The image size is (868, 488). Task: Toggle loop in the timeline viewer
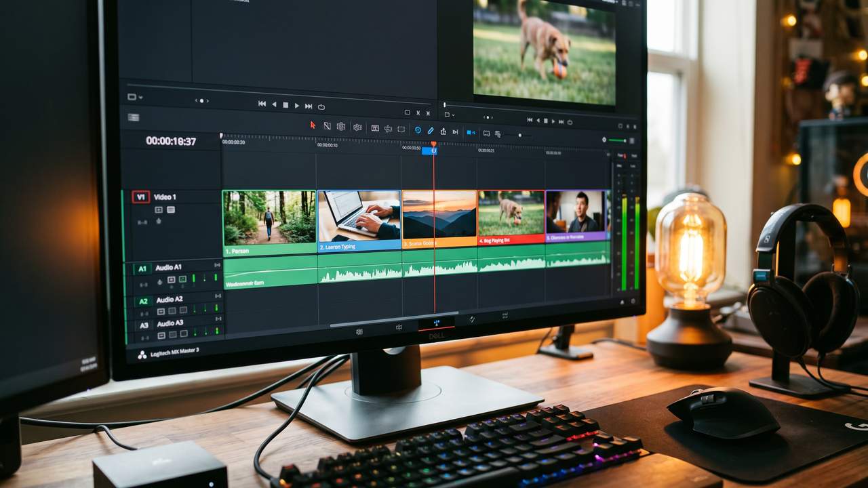(570, 121)
